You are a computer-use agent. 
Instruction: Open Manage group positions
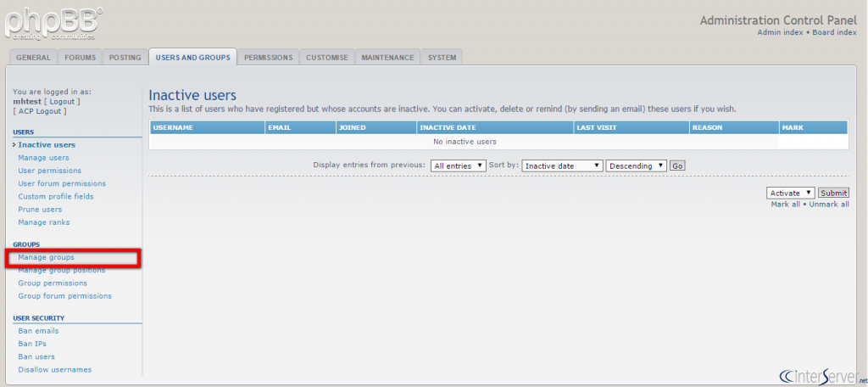(x=61, y=271)
